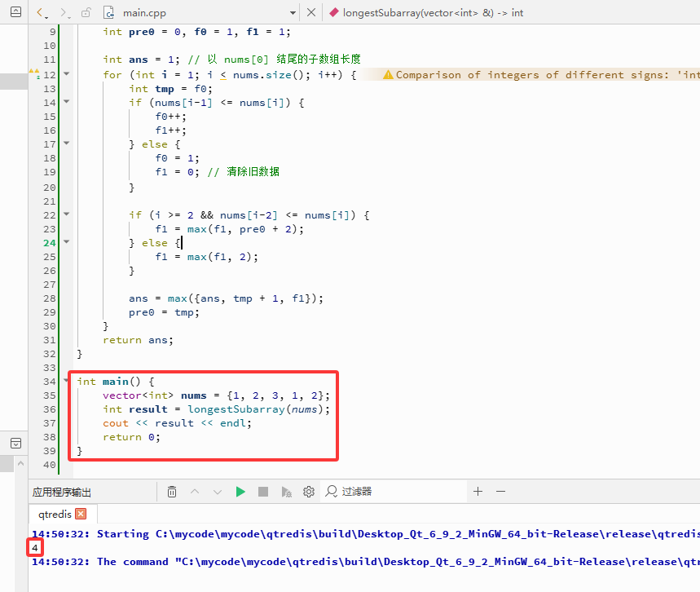Click 'return ans;' on line 31
The image size is (700, 592).
coord(138,340)
